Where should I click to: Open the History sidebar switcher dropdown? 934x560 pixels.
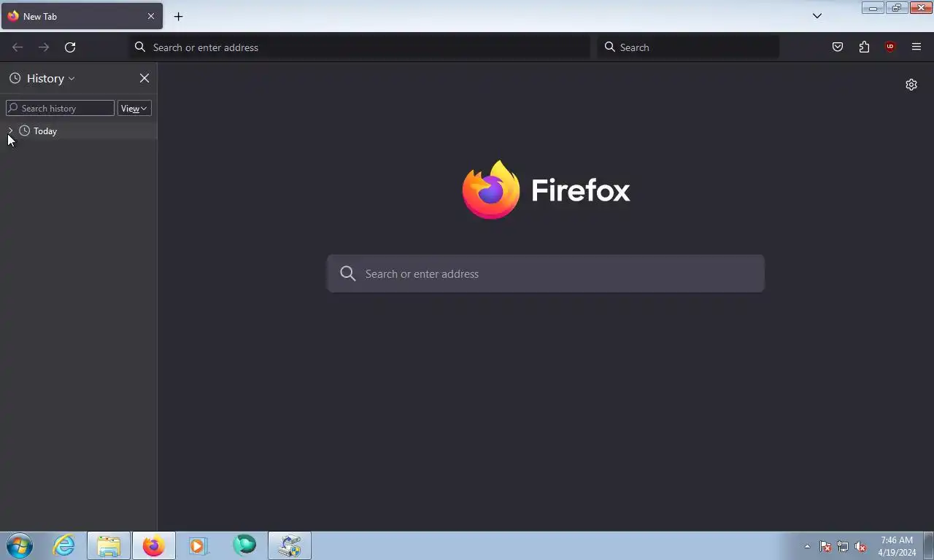[42, 78]
